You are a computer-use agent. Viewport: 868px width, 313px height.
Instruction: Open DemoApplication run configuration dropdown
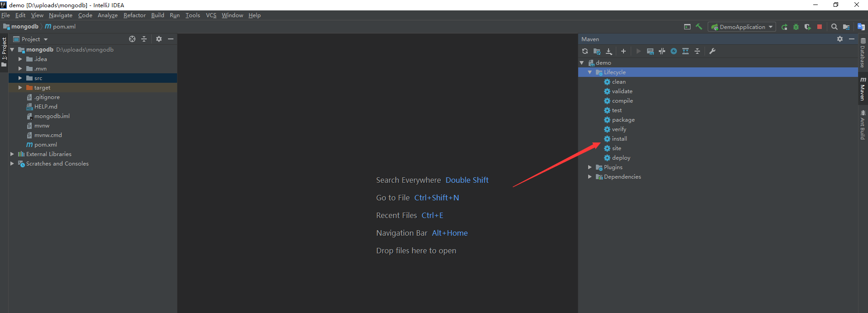tap(742, 27)
